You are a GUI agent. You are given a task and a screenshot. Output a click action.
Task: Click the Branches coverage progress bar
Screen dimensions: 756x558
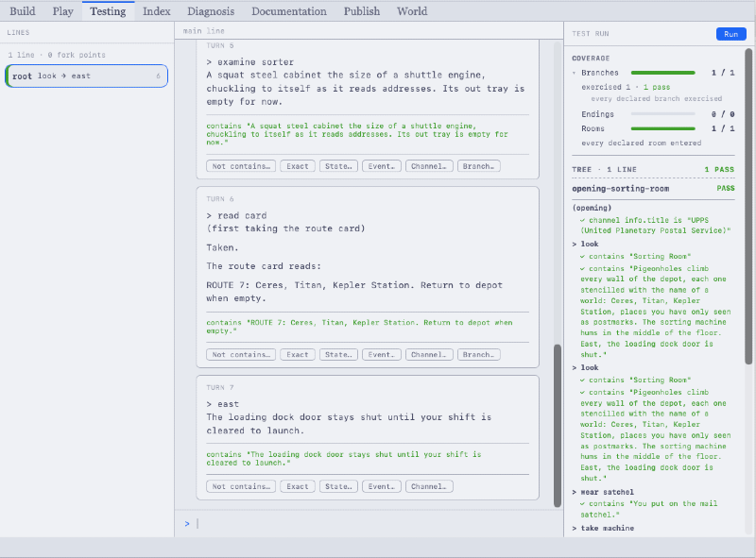(663, 73)
